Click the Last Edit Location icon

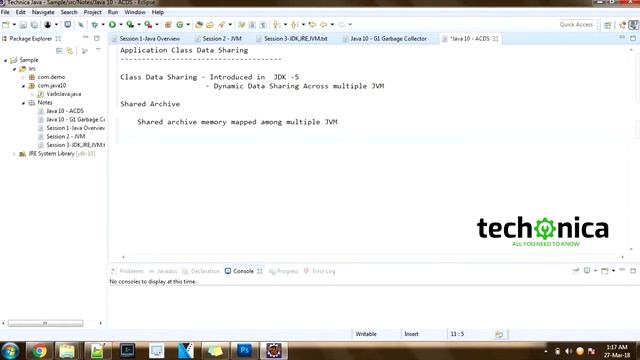tap(312, 25)
